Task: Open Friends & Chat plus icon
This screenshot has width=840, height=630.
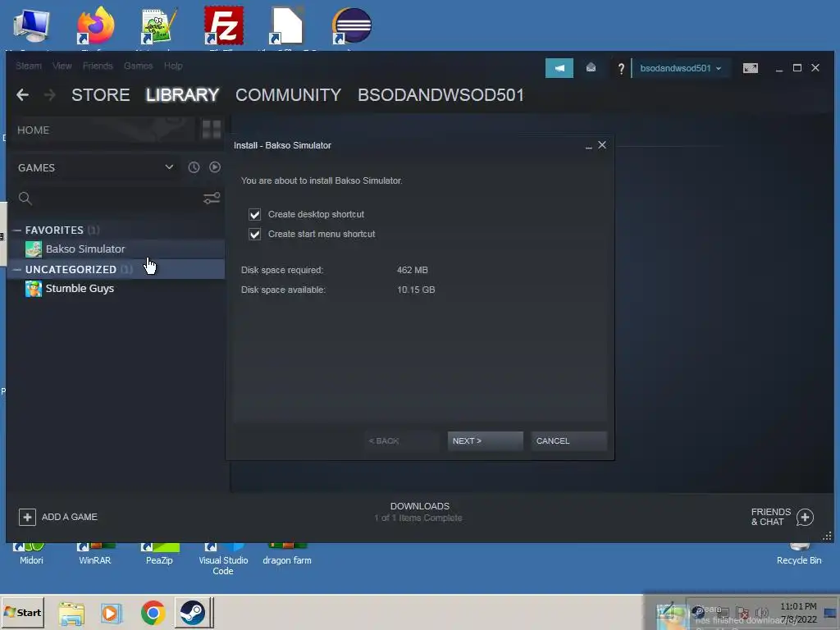Action: coord(805,517)
